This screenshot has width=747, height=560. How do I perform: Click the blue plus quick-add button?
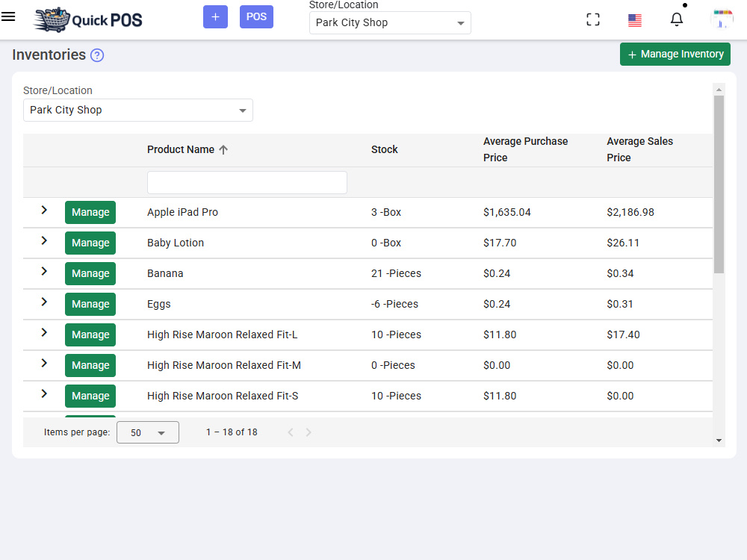pos(215,16)
